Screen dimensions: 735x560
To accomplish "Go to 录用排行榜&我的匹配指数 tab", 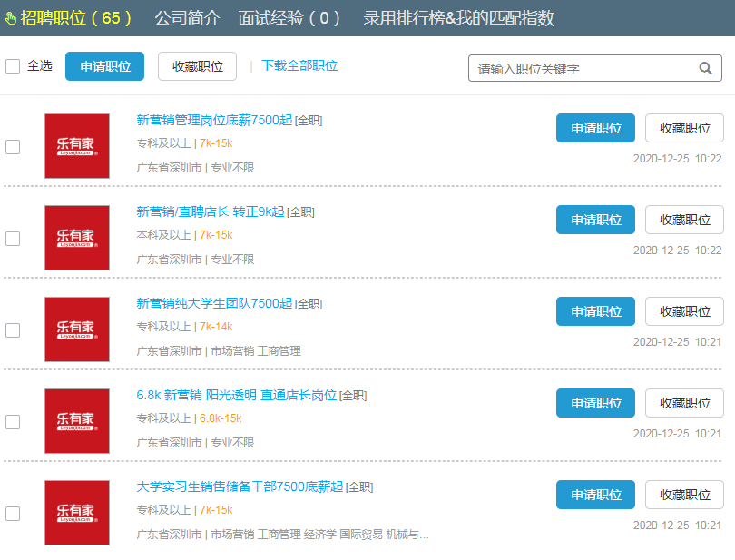I will [x=458, y=18].
